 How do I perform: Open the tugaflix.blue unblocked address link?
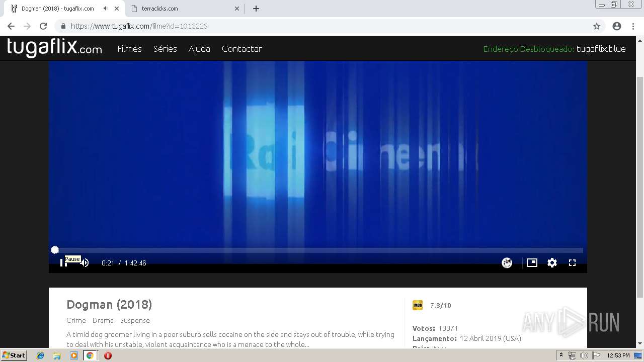tap(601, 49)
